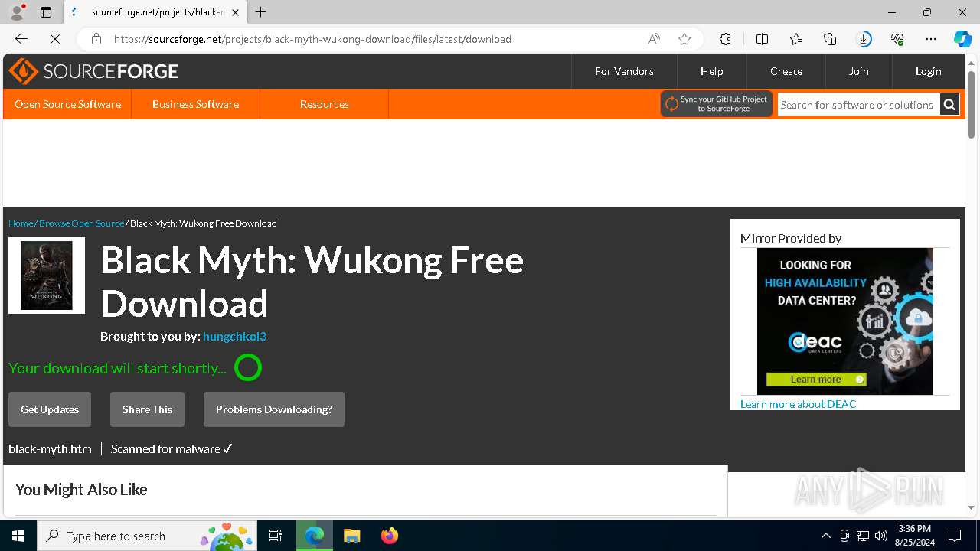Open the Windows Start menu
Image resolution: width=980 pixels, height=551 pixels.
pos(18,536)
